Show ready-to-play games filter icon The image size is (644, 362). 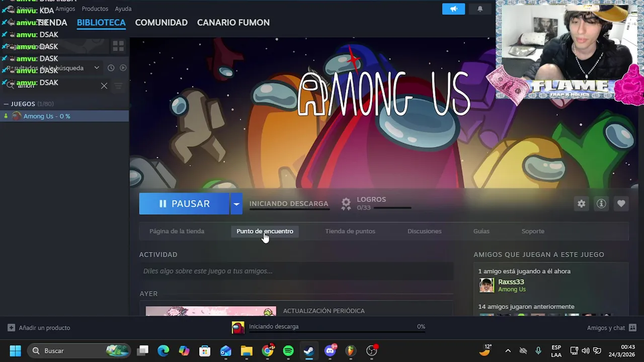pos(123,68)
